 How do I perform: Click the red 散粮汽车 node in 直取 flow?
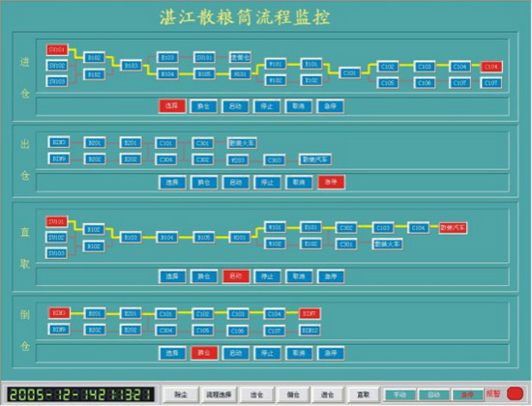point(453,227)
